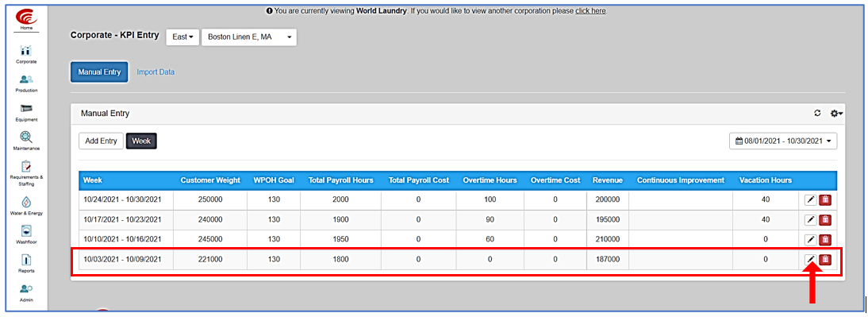Open the East region dropdown
The width and height of the screenshot is (868, 317).
click(182, 37)
